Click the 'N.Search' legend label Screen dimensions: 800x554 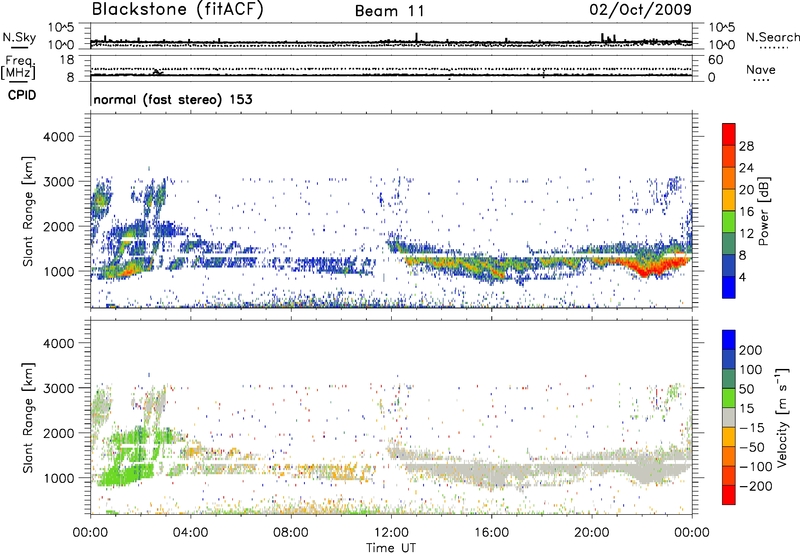tap(772, 37)
